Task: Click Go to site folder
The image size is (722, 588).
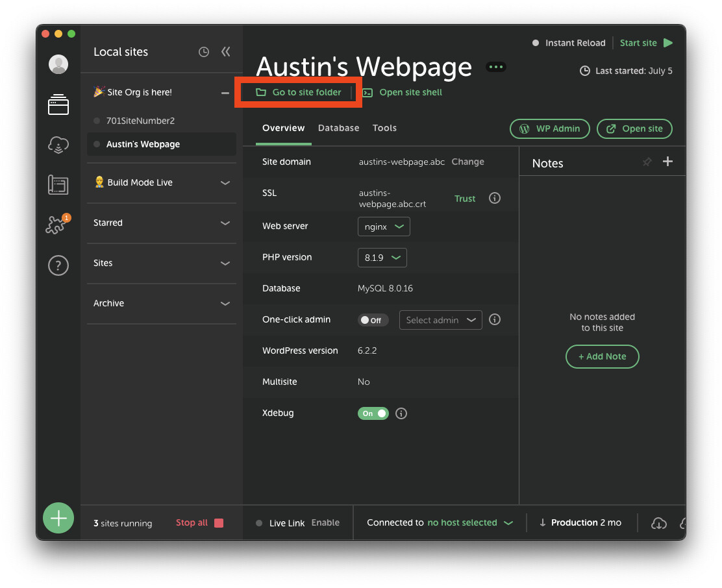Action: point(299,92)
